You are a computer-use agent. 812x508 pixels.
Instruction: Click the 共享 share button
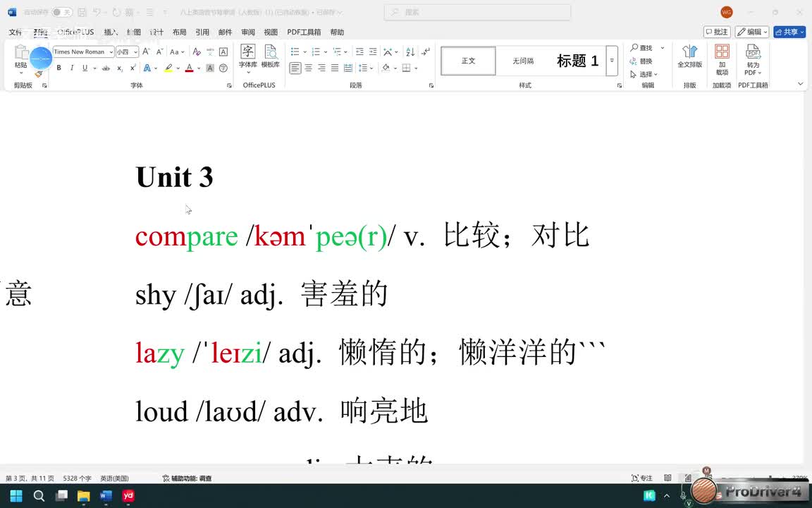click(789, 32)
